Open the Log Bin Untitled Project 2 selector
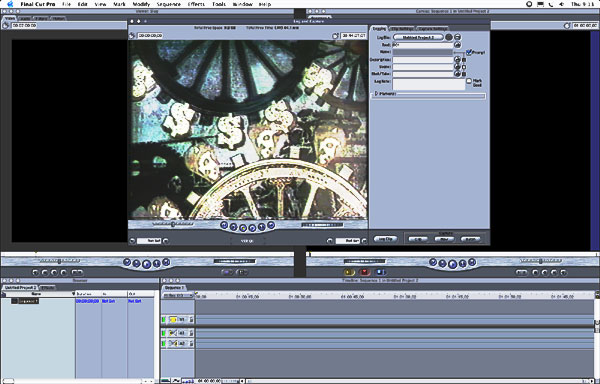600x384 pixels. tap(418, 37)
